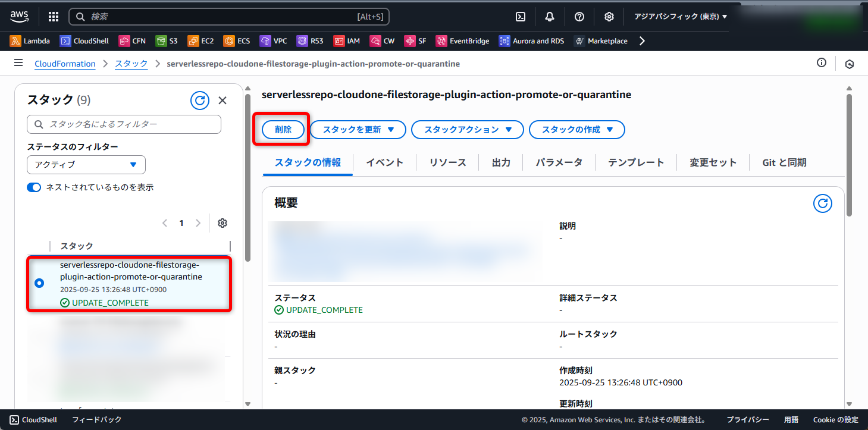Open Lambda from the favorites bar
The image size is (868, 430).
click(x=31, y=41)
